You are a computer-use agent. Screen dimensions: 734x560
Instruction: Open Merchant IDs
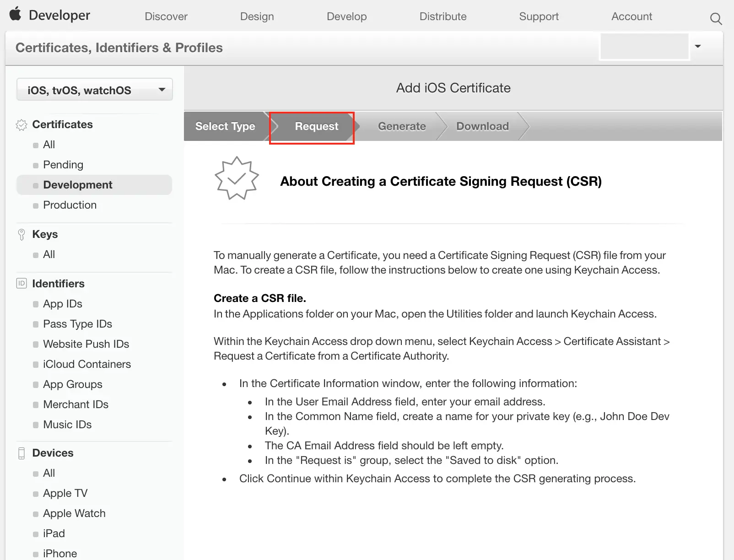click(x=76, y=404)
